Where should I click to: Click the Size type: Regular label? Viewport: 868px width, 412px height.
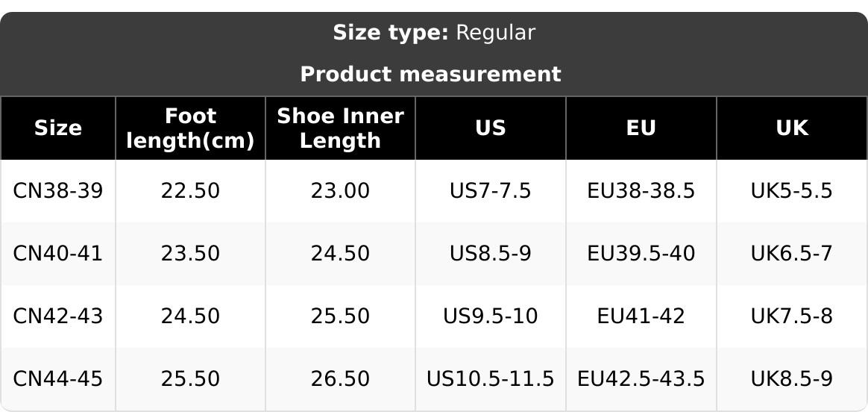433,33
